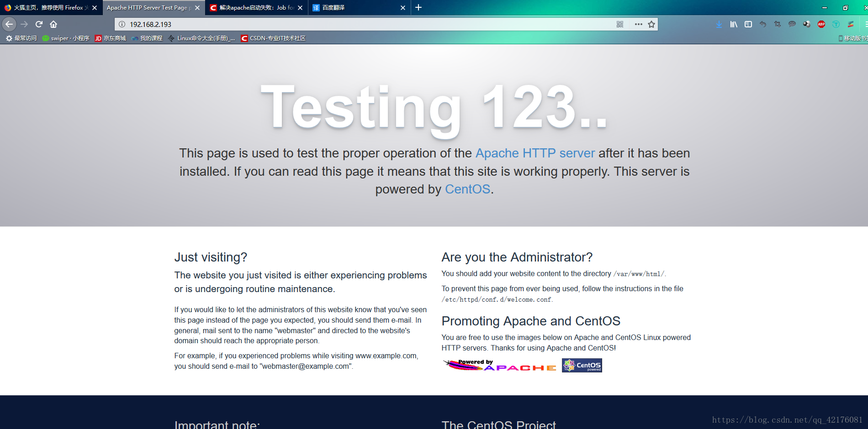
Task: Open the swiper mini-program bookmark
Action: [66, 38]
